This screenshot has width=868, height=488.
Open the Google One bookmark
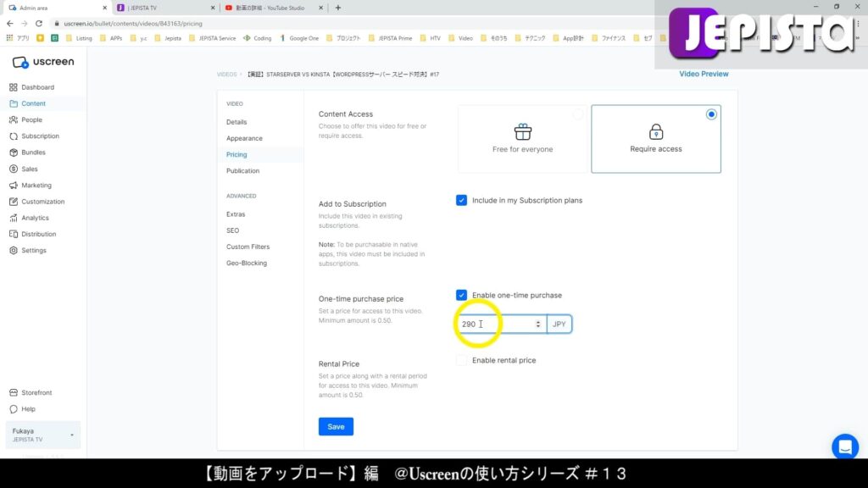(x=299, y=38)
